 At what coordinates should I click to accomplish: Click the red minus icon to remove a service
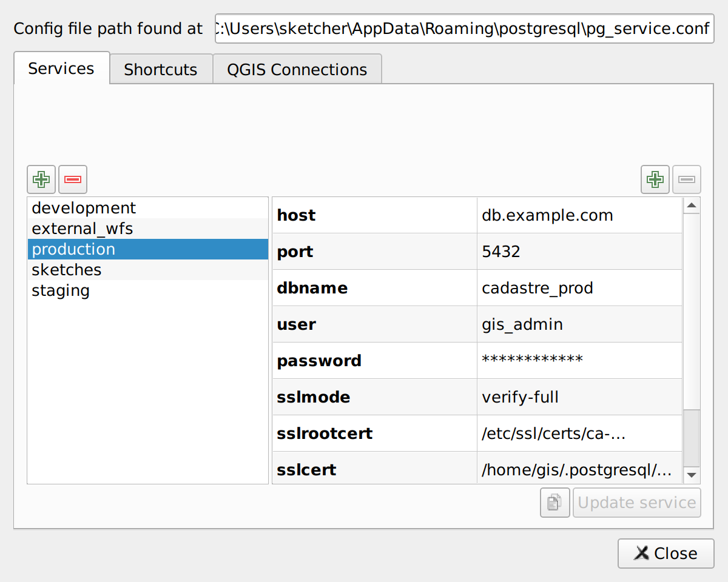(73, 179)
